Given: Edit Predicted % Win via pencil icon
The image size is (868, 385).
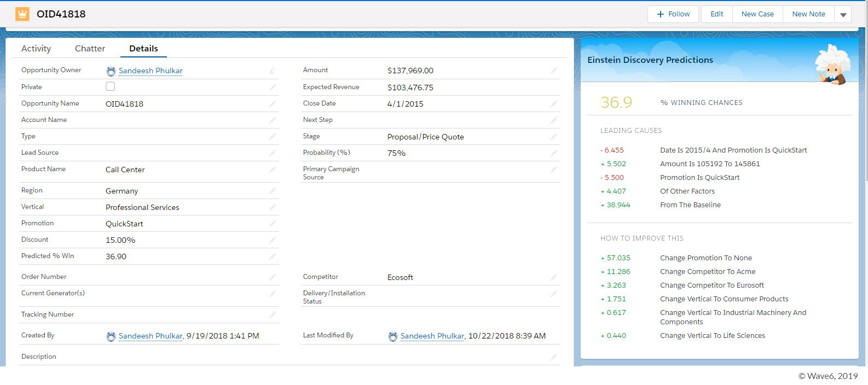Looking at the screenshot, I should point(272,256).
